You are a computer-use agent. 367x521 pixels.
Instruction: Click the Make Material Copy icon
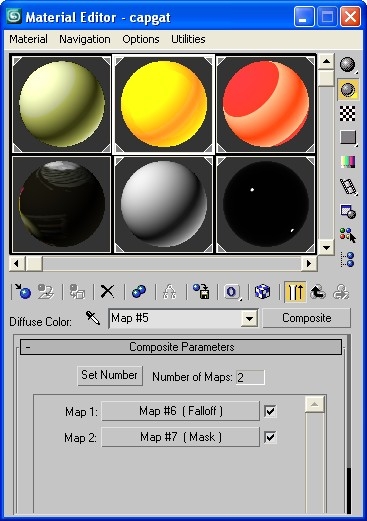pyautogui.click(x=139, y=292)
